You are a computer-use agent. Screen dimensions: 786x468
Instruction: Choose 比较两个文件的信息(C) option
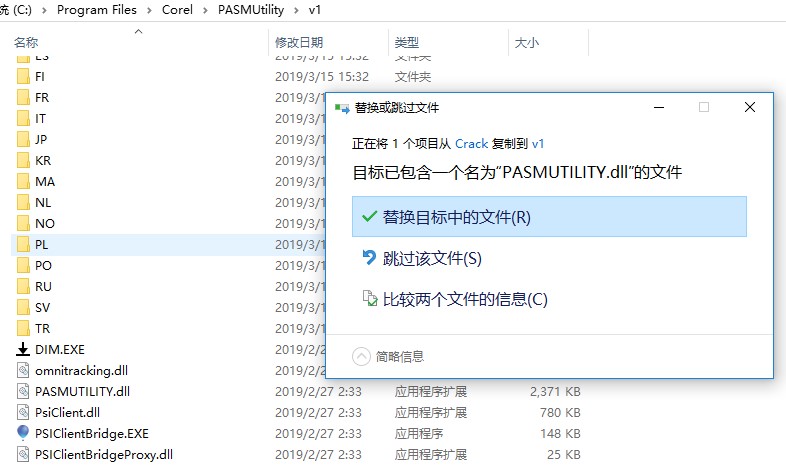(465, 299)
